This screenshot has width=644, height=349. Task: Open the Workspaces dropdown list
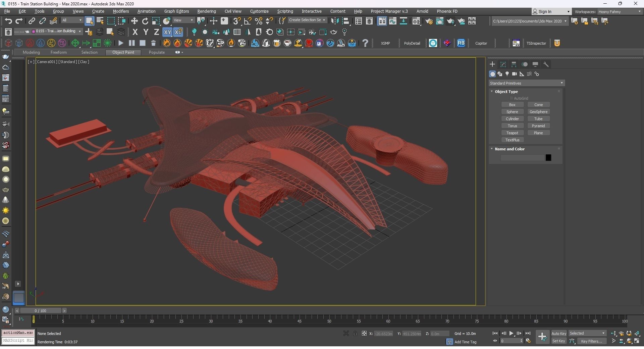pyautogui.click(x=619, y=11)
